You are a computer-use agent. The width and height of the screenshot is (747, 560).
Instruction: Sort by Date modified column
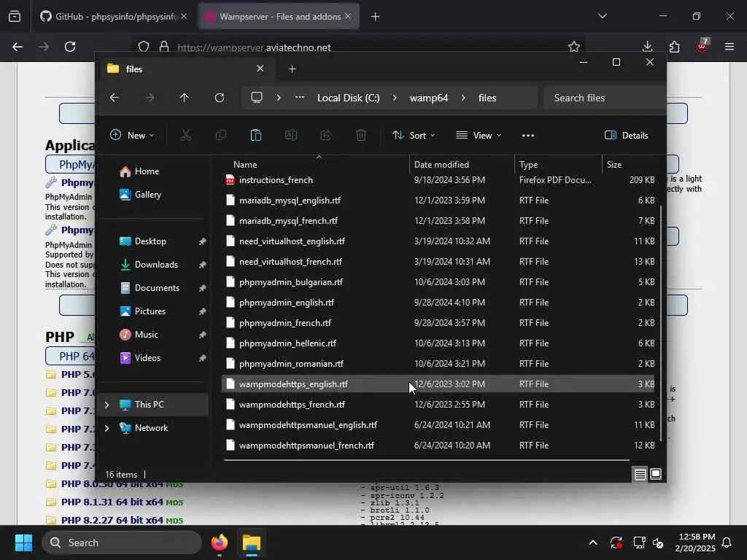[461, 164]
